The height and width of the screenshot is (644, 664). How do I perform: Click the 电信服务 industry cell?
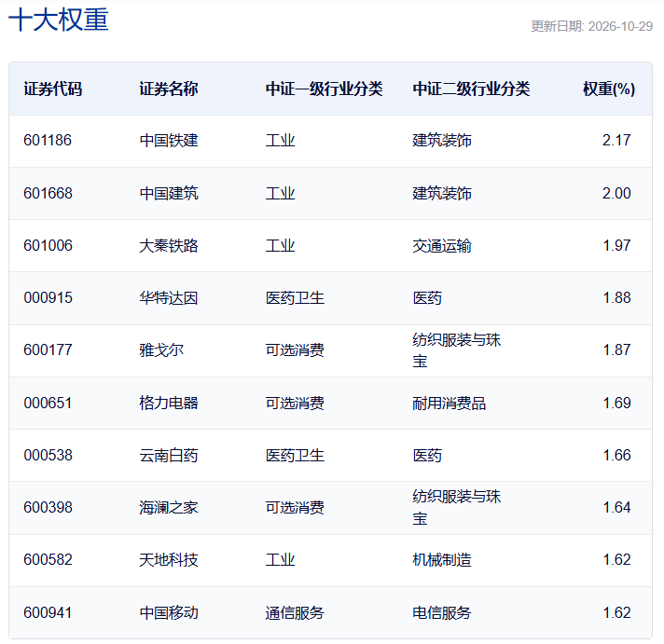[x=442, y=612]
